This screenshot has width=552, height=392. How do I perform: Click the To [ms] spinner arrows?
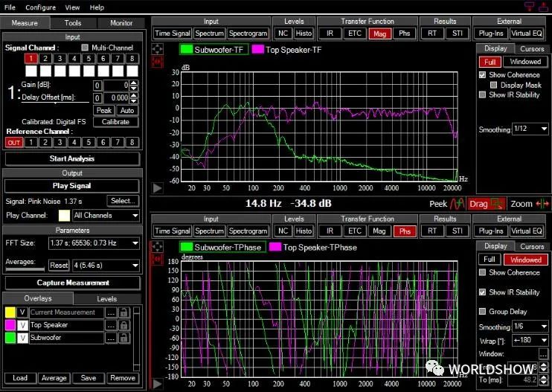tap(544, 379)
